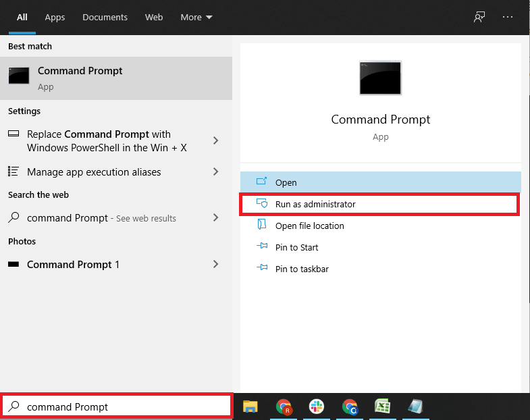This screenshot has height=420, width=530.
Task: Choose Open in the action list
Action: (381, 182)
